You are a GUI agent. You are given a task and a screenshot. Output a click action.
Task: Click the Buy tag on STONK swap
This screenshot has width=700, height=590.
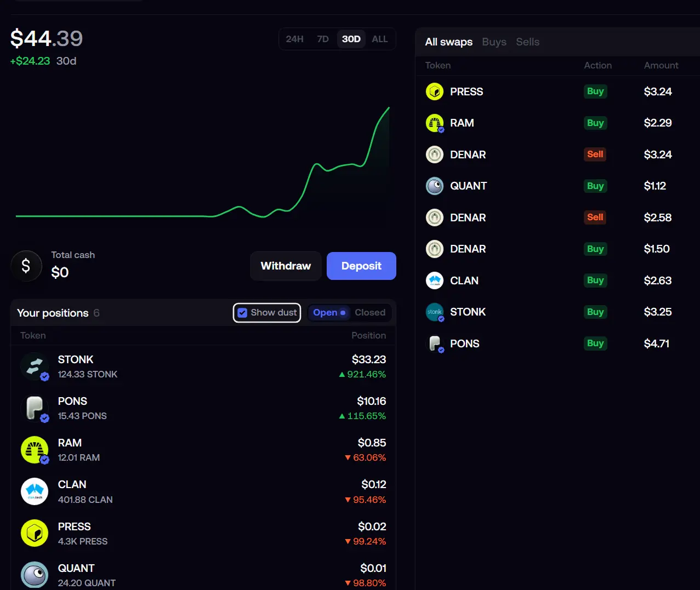595,312
